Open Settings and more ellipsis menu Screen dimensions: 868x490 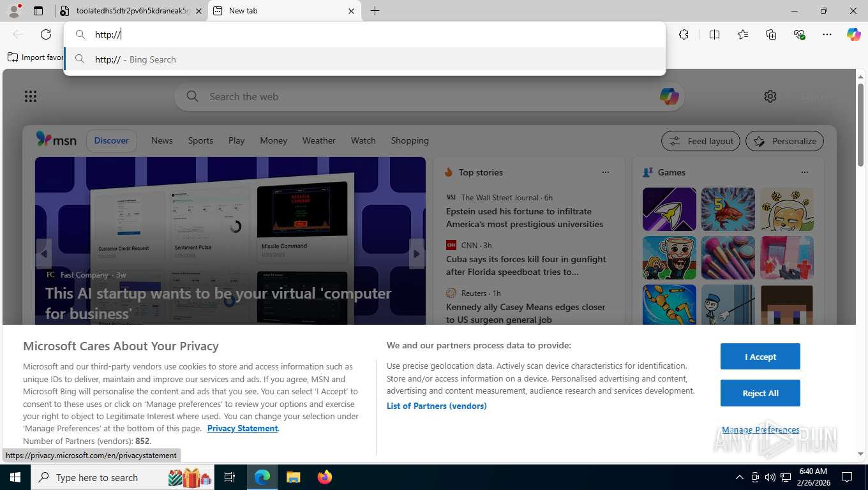tap(827, 34)
